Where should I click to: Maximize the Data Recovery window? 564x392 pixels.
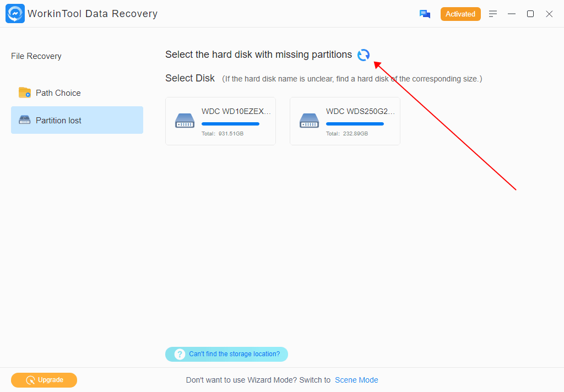point(530,14)
